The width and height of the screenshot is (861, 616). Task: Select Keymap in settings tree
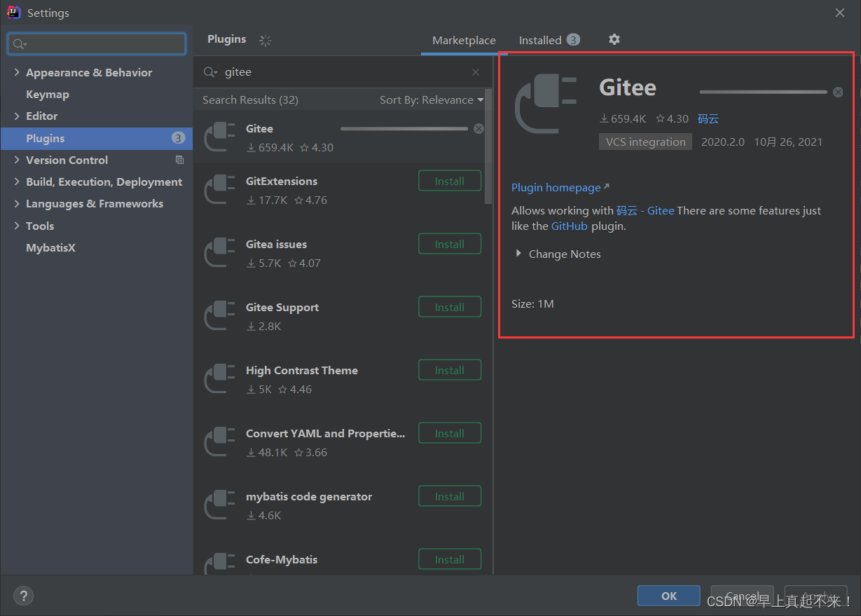click(48, 94)
